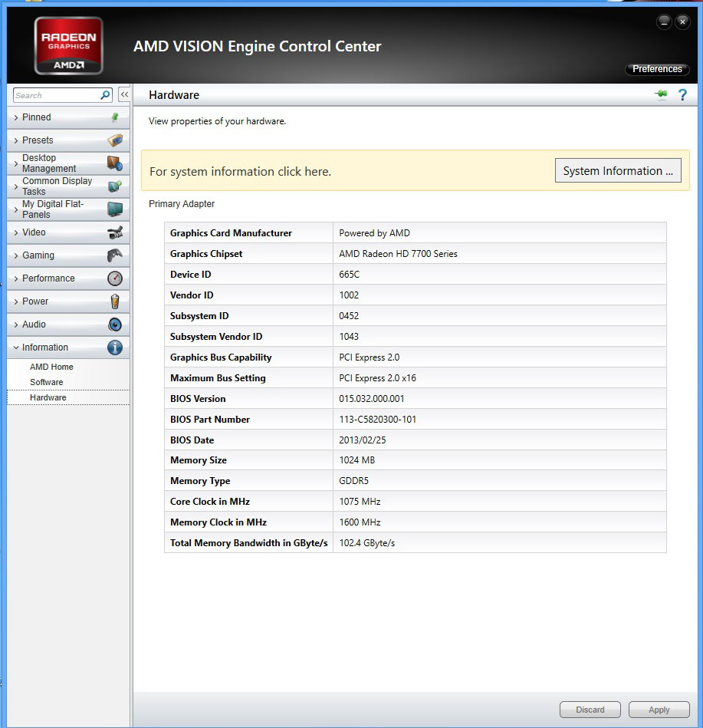The height and width of the screenshot is (728, 703).
Task: Click the Discard button
Action: point(590,710)
